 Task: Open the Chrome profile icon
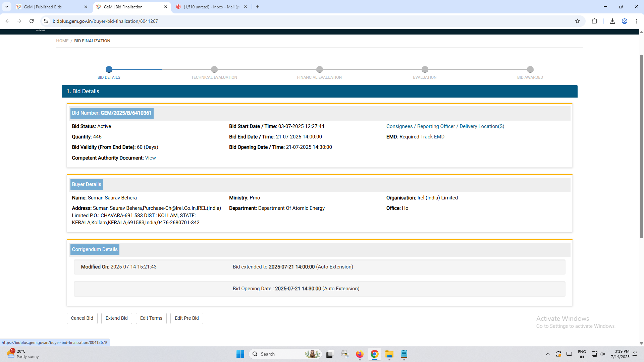[x=625, y=21]
